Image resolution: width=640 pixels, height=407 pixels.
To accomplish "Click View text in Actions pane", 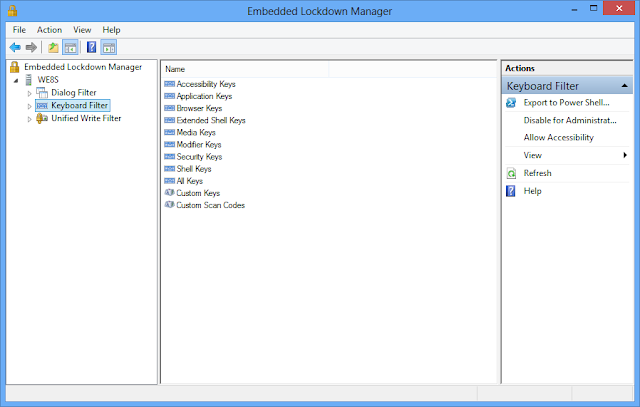I will point(533,155).
